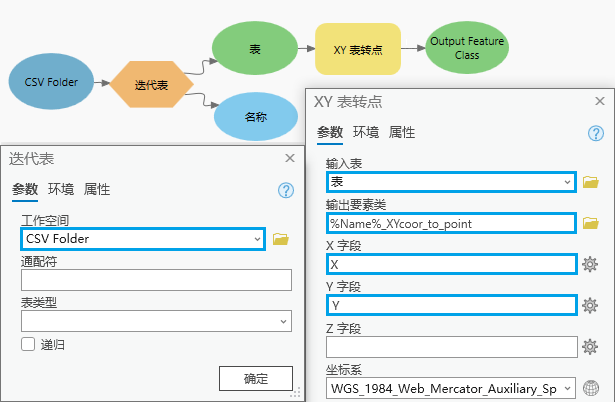This screenshot has width=615, height=402.
Task: Expand the 表类型 dropdown
Action: (283, 321)
